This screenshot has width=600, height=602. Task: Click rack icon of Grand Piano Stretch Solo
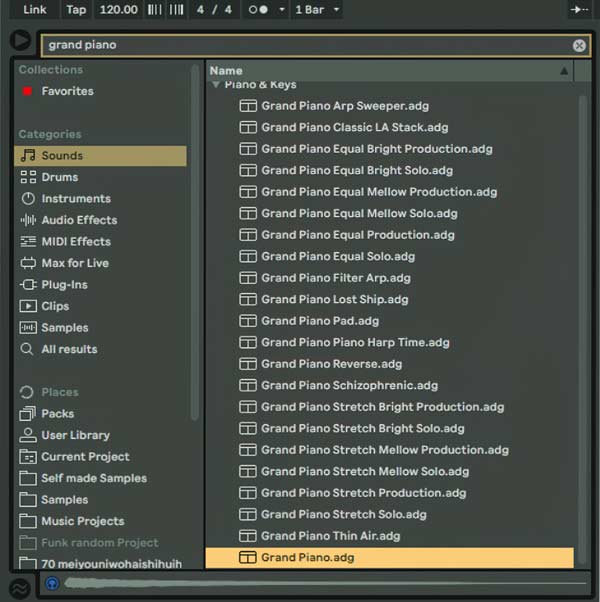click(248, 514)
